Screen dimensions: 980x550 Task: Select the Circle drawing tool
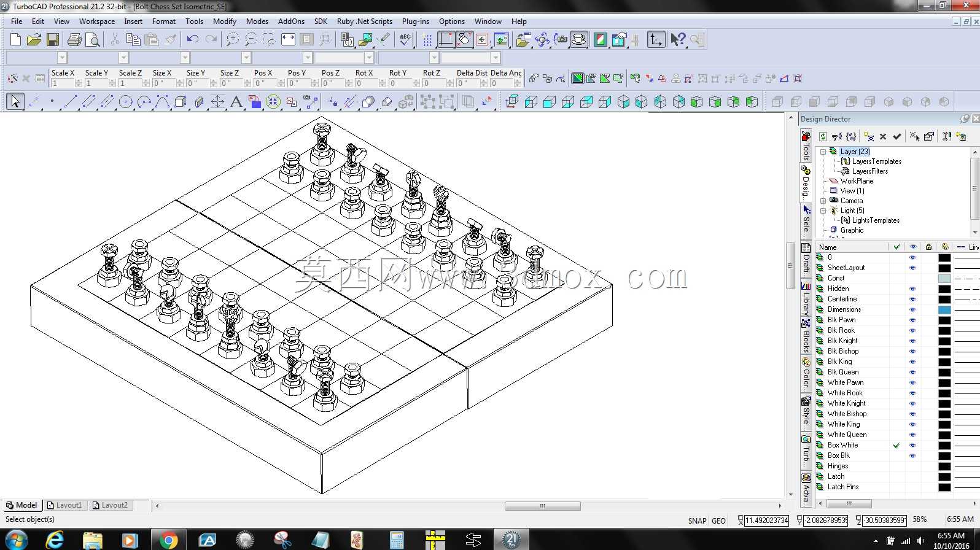pos(125,102)
